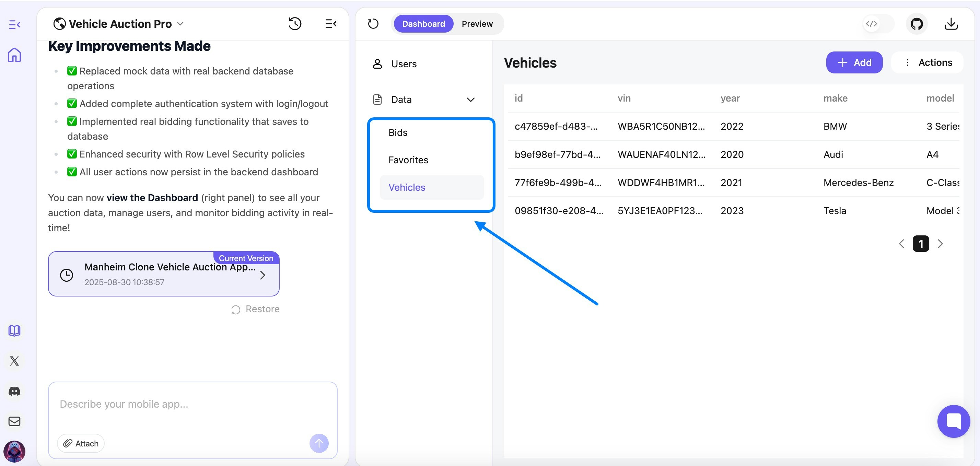Click the Add button to create a vehicle

coord(854,62)
